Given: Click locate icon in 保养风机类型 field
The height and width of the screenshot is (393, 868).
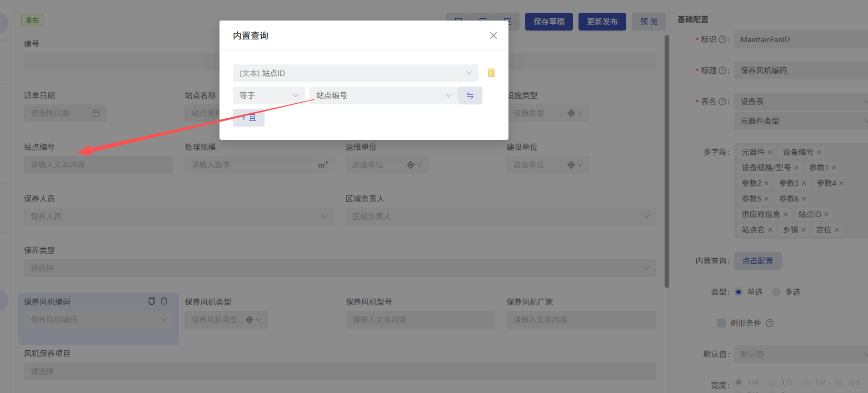Looking at the screenshot, I should (x=250, y=320).
